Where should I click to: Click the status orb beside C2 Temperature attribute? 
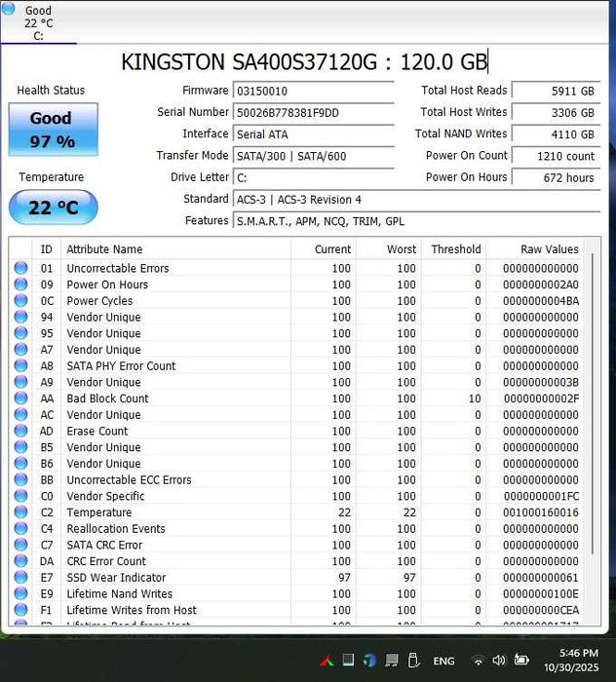click(20, 511)
